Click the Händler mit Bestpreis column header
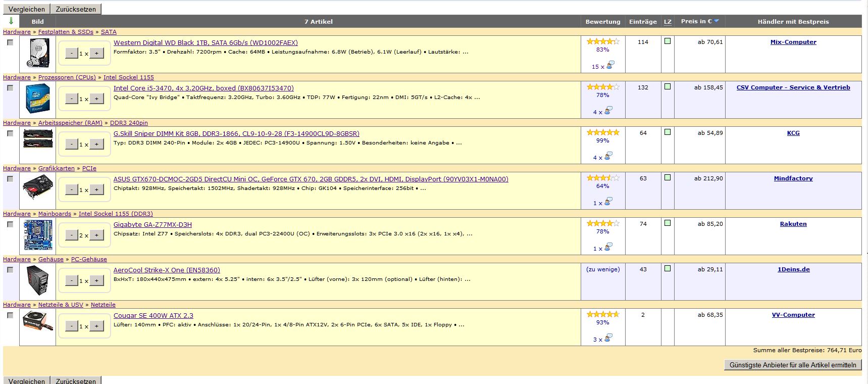868x384 pixels. tap(793, 22)
